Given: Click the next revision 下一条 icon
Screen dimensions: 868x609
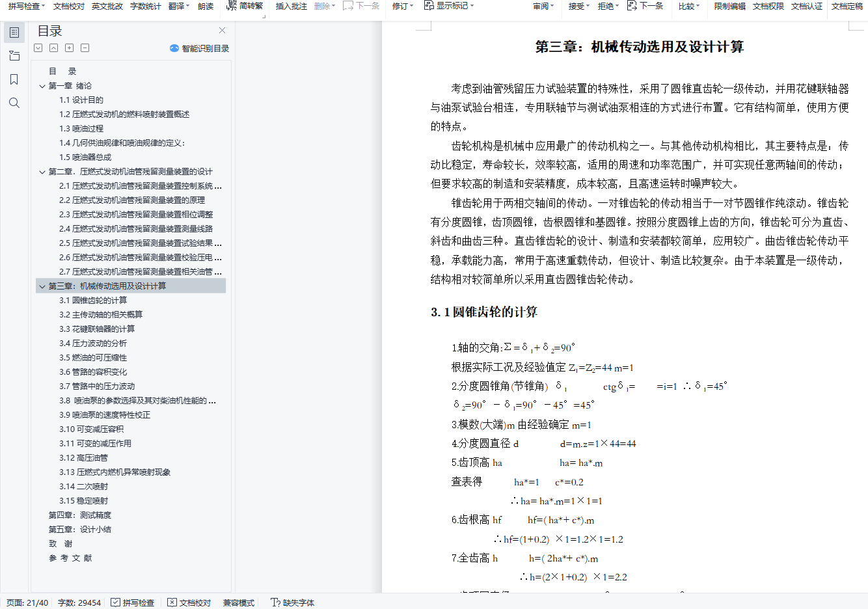Looking at the screenshot, I should [x=632, y=6].
